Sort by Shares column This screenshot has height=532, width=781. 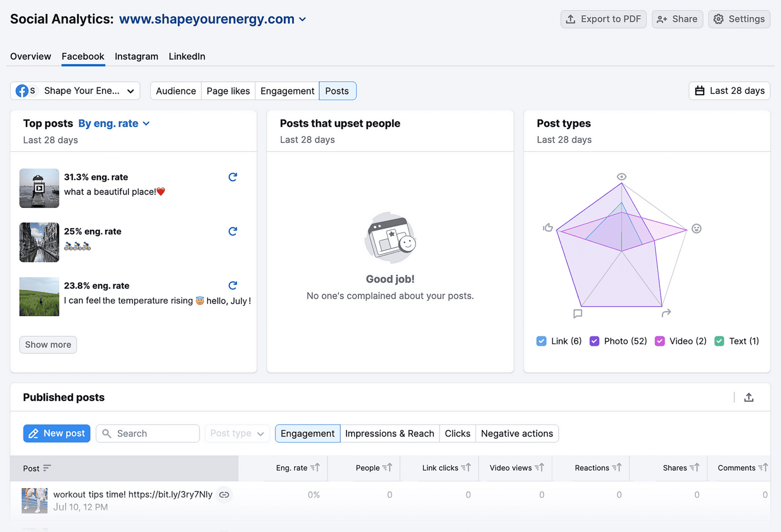tap(694, 467)
